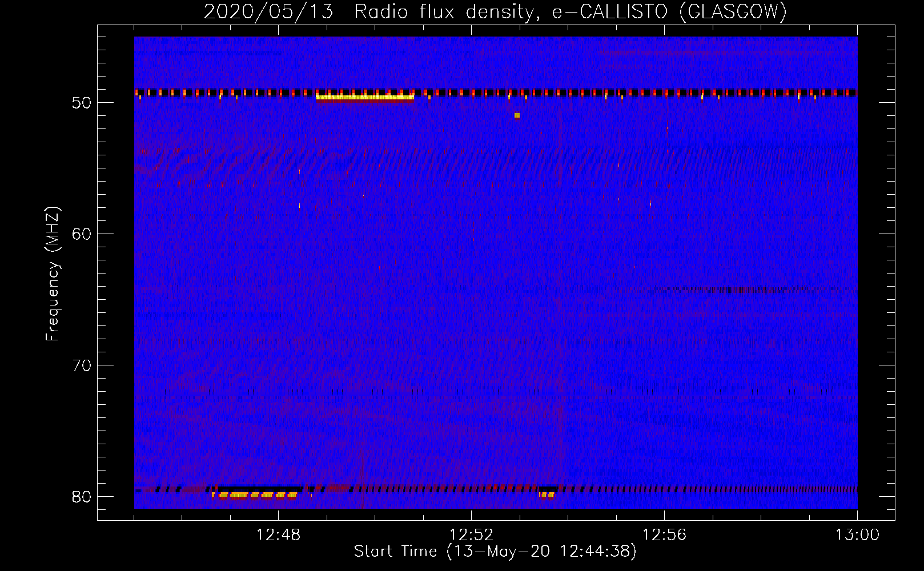Click the 12:52 time tick label

tap(471, 535)
